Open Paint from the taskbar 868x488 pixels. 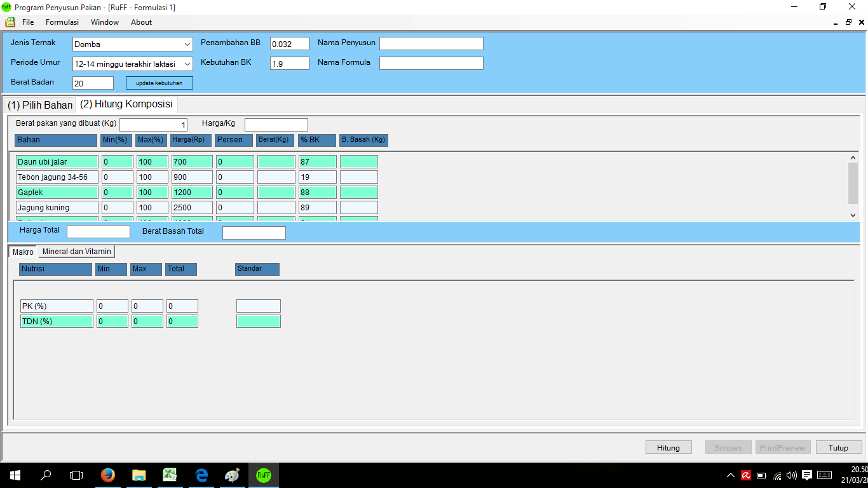[x=233, y=475]
